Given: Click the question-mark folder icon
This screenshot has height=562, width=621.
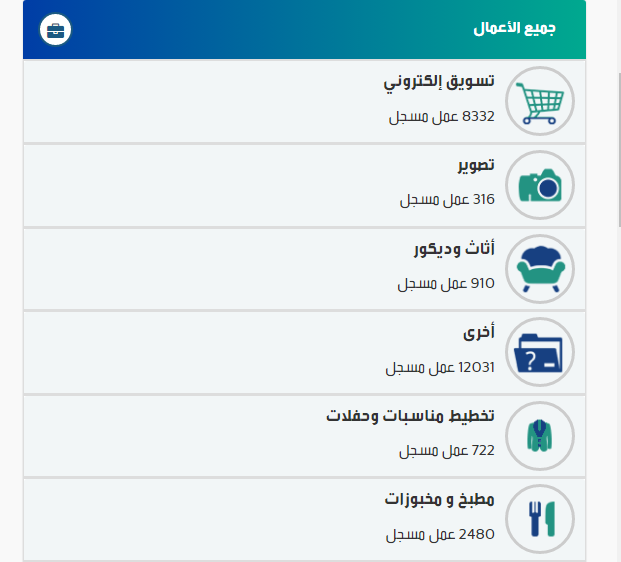Looking at the screenshot, I should 540,352.
